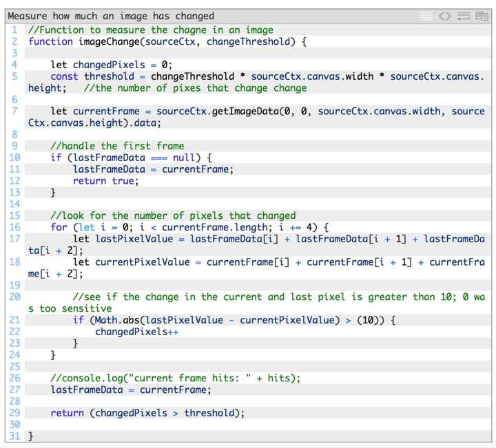The width and height of the screenshot is (496, 448).
Task: Click the title 'Measure how much an image has changed'
Action: [x=111, y=16]
